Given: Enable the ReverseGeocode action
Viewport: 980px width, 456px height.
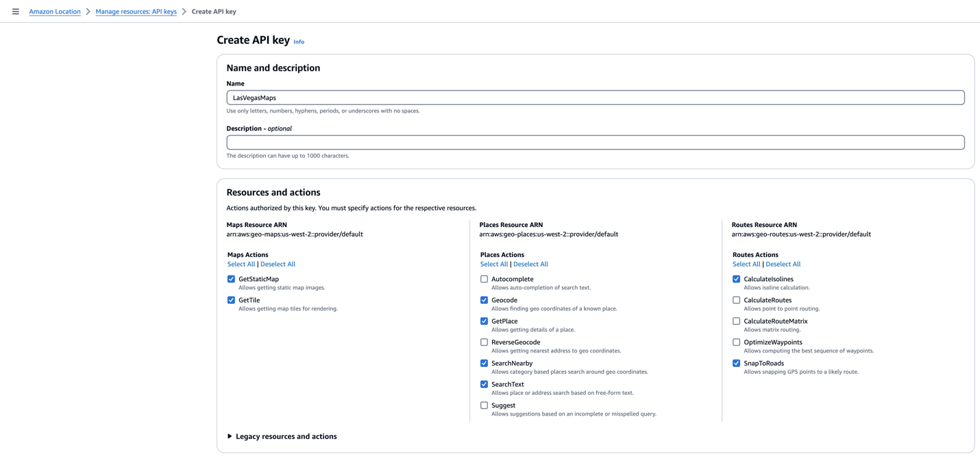Looking at the screenshot, I should tap(484, 341).
